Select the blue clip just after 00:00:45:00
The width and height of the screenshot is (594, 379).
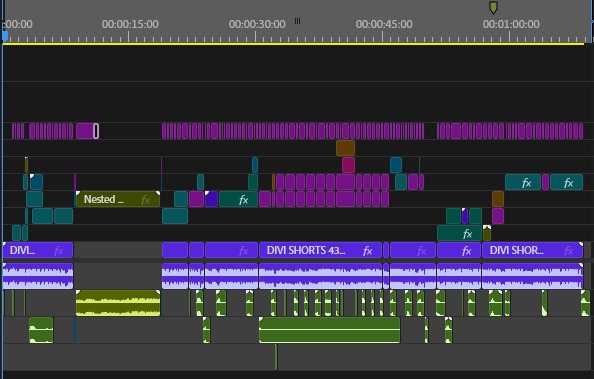point(396,165)
